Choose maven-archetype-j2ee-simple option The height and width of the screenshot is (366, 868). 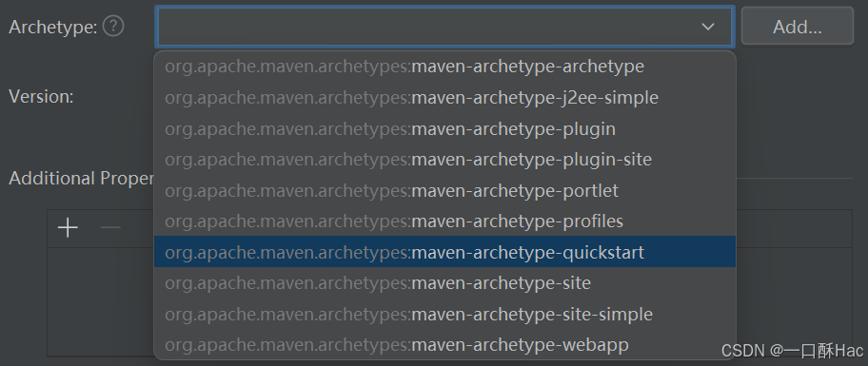point(444,98)
